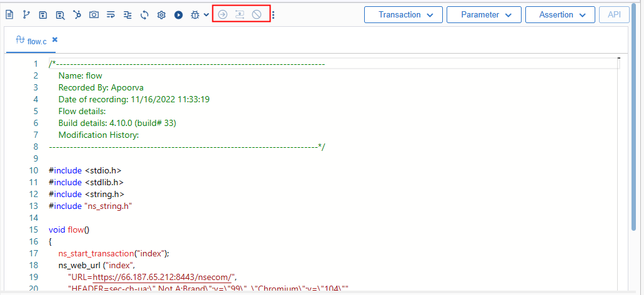Open the https://66.187.65.212:8443/nsecom/ URL

coord(163,277)
